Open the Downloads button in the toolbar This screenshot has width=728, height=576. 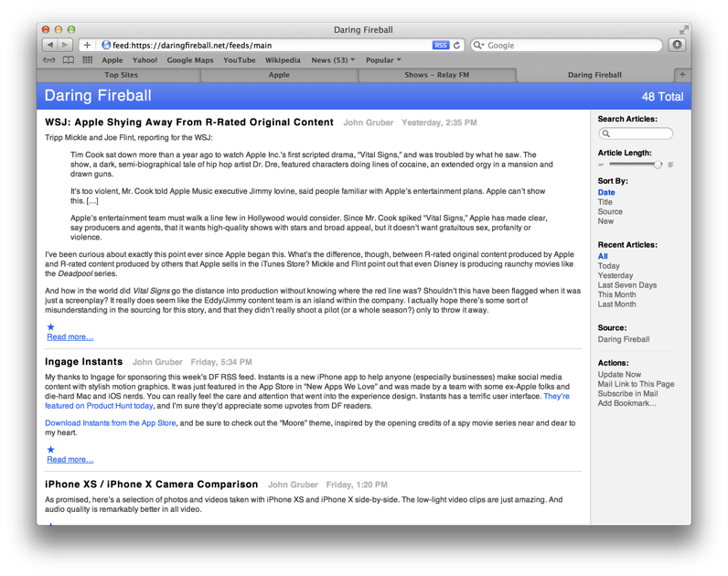click(677, 45)
